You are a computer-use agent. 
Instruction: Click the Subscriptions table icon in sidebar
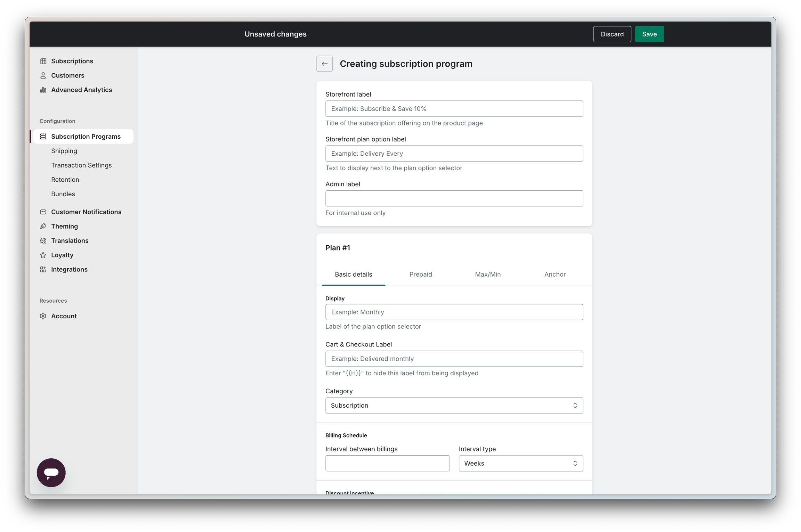(x=43, y=61)
